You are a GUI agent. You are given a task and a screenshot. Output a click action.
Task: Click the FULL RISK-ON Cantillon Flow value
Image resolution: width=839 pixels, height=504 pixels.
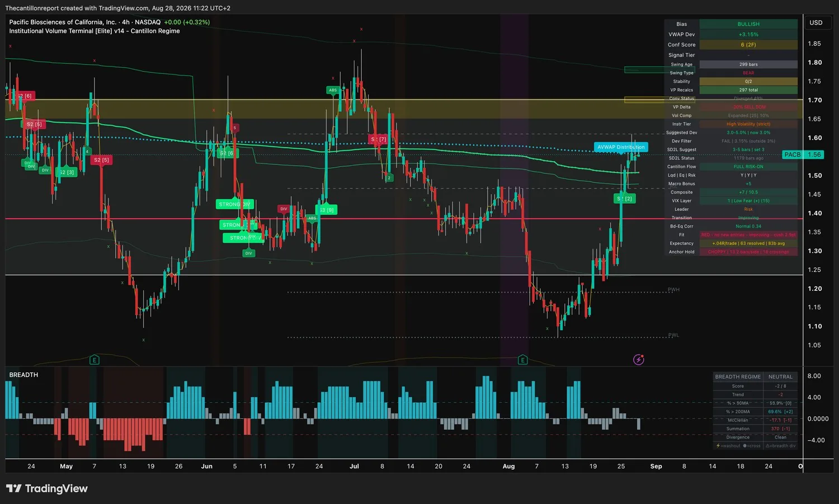748,167
